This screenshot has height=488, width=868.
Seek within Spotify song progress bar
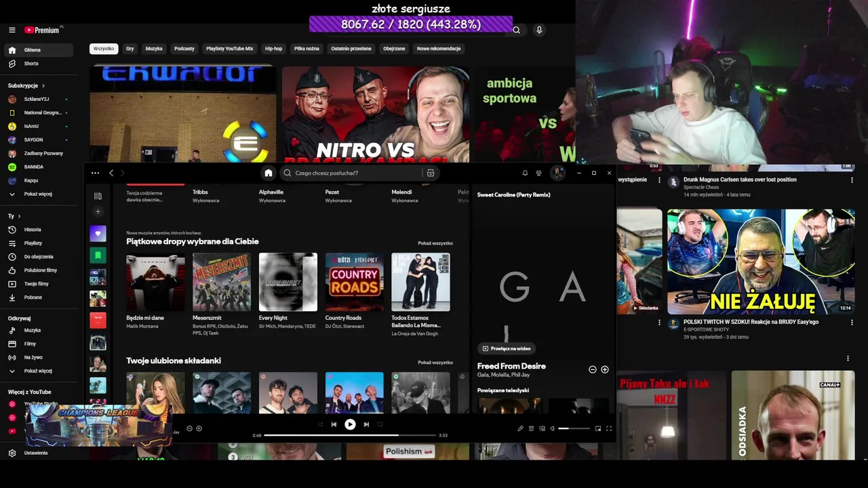[350, 435]
